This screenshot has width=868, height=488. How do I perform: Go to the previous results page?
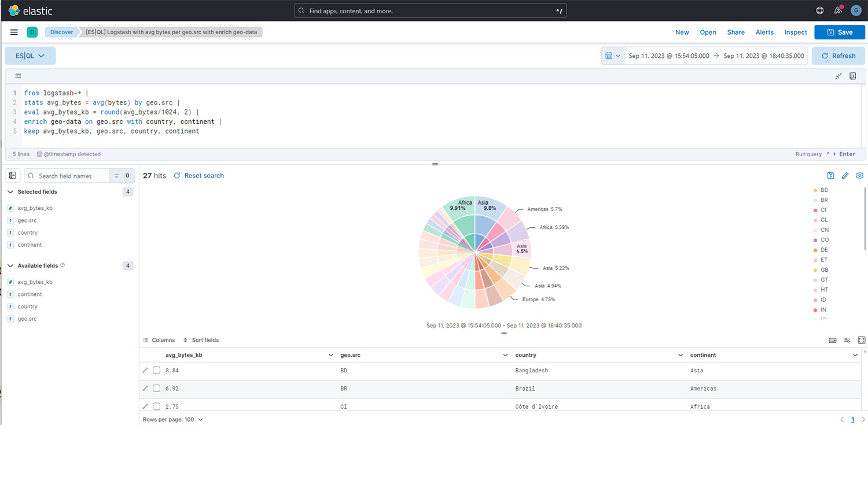click(842, 420)
